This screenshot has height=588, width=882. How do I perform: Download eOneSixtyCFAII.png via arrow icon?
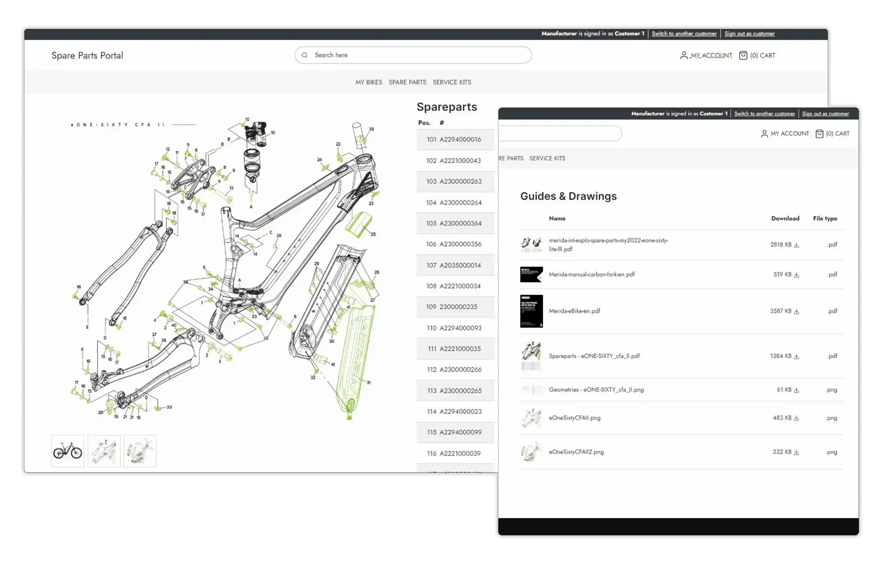797,418
